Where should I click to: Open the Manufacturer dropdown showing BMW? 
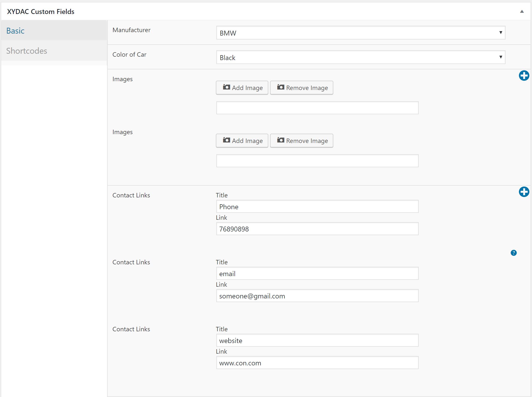pyautogui.click(x=361, y=33)
